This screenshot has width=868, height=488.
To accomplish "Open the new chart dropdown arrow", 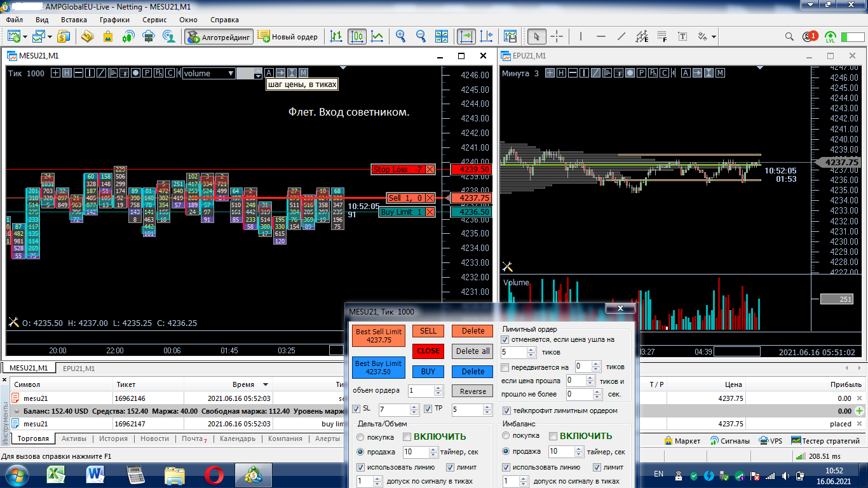I will (25, 37).
